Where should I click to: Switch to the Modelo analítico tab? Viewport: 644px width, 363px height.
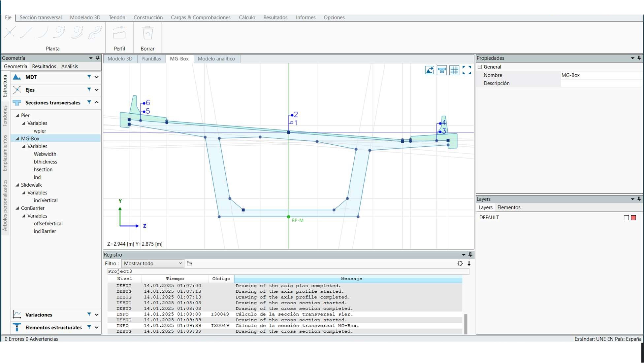[x=216, y=59]
